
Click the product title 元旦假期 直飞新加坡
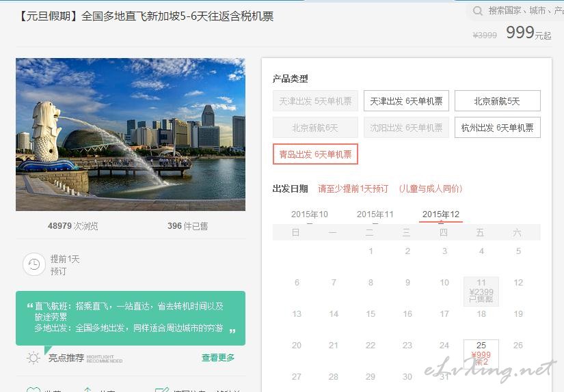tap(146, 16)
